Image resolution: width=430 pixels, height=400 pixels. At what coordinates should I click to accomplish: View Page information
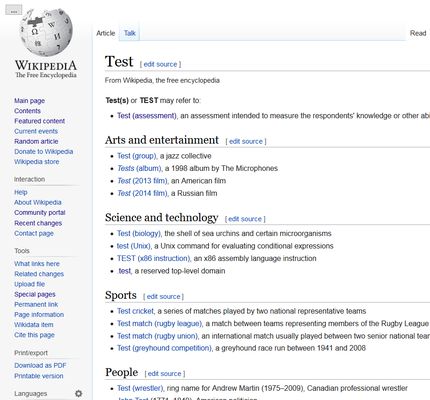tap(39, 315)
